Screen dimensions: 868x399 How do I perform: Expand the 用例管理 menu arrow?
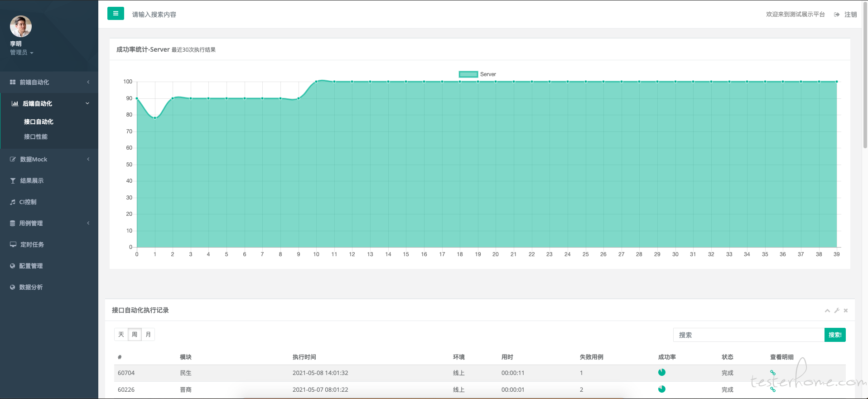coord(88,223)
